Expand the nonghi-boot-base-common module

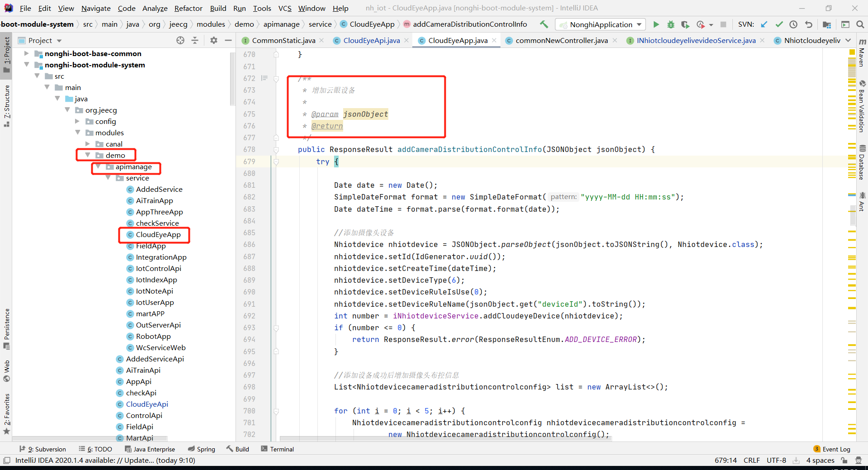(x=26, y=53)
